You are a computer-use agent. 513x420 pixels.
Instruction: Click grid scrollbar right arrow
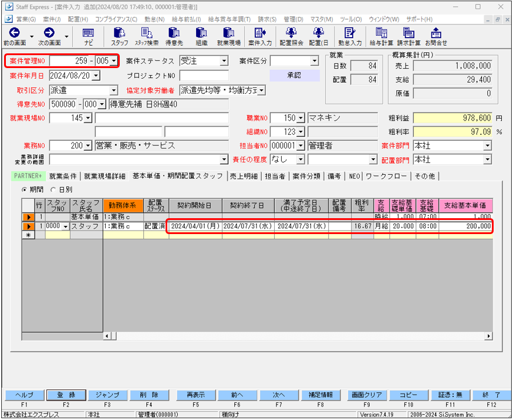pyautogui.click(x=488, y=336)
